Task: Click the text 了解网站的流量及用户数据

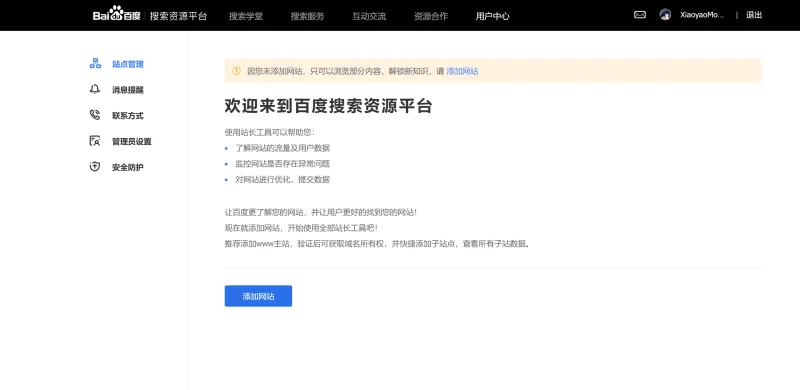Action: click(x=282, y=148)
